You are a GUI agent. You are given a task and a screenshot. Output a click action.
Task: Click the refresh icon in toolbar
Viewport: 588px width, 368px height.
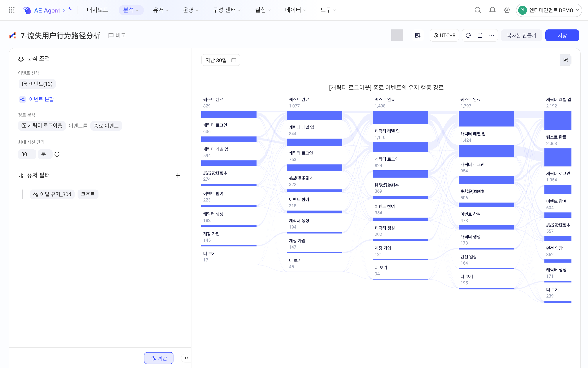click(x=468, y=36)
